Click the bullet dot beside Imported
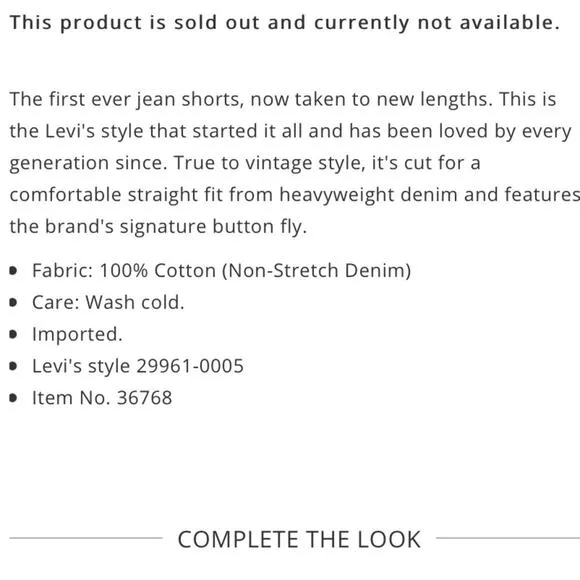580x580 pixels. pyautogui.click(x=13, y=334)
